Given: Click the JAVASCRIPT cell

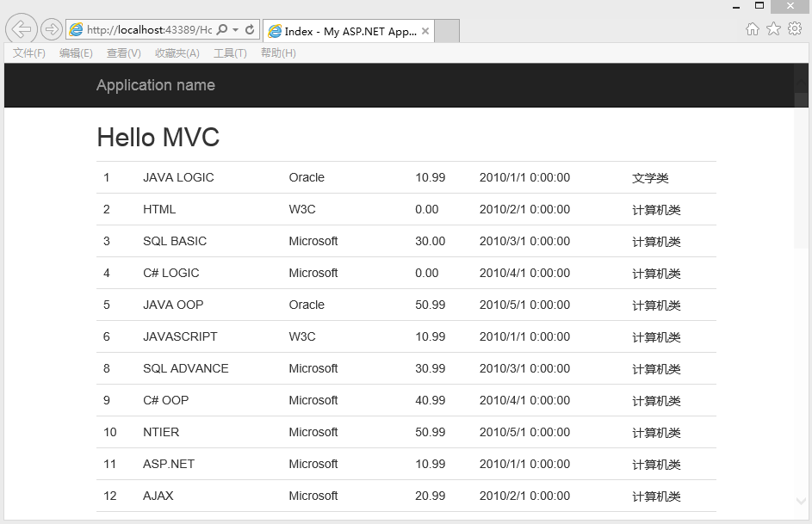Looking at the screenshot, I should click(180, 336).
